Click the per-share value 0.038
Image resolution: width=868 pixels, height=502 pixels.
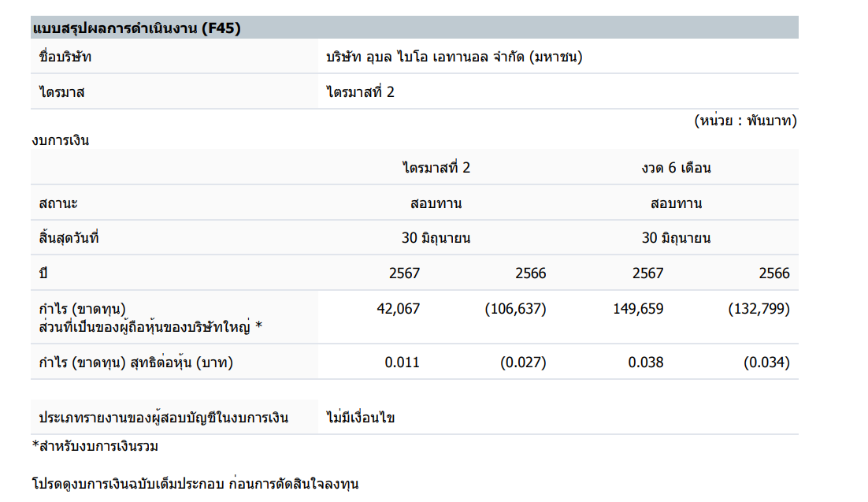click(x=645, y=363)
